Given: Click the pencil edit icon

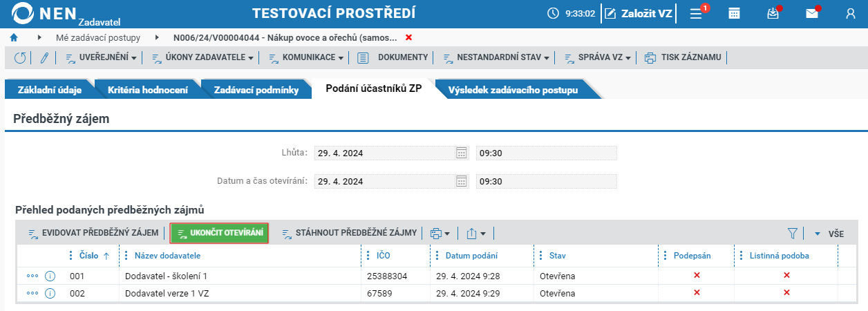Looking at the screenshot, I should (44, 58).
